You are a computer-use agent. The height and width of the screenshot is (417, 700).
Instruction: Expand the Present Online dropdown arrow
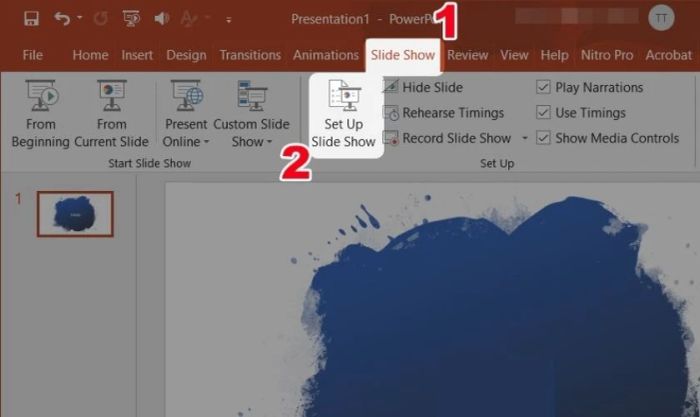click(x=206, y=142)
